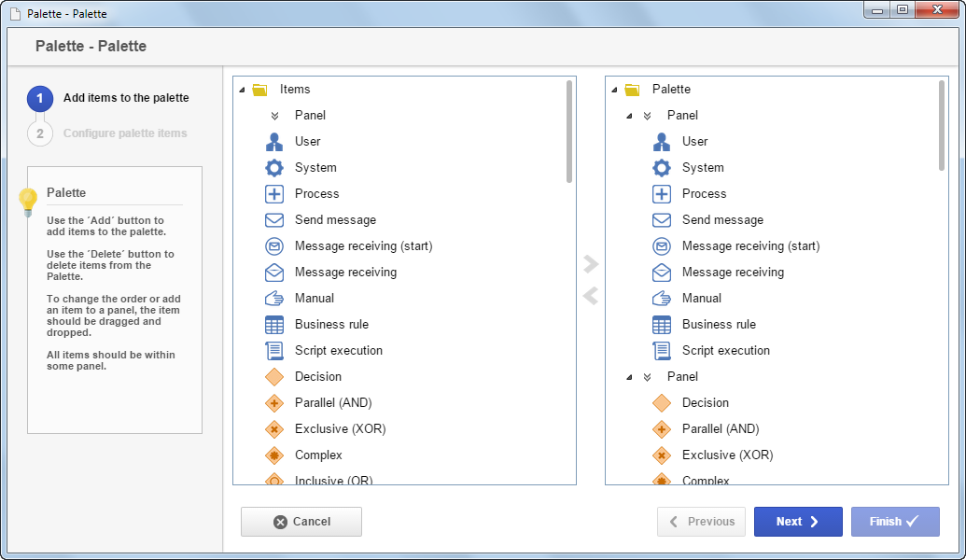Click Message receiving open-envelope icon in Palette tree
966x560 pixels.
[x=662, y=272]
